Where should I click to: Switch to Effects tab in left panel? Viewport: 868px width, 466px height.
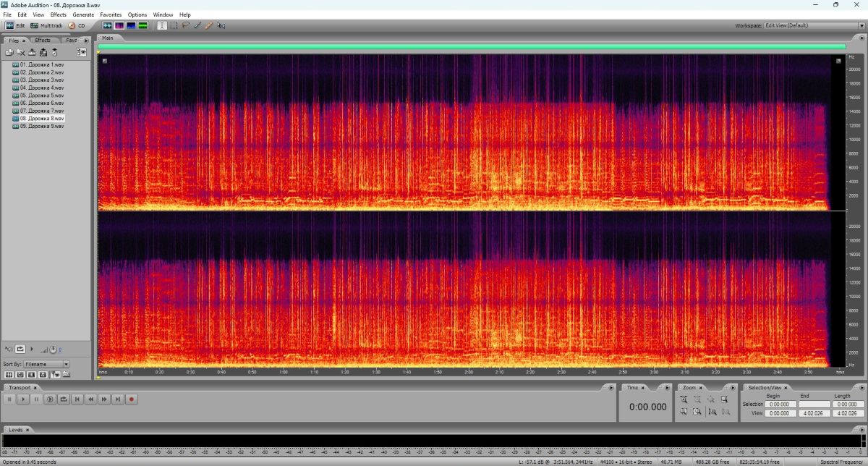tap(43, 40)
